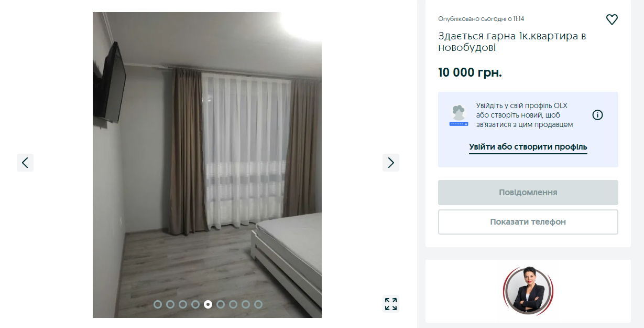This screenshot has width=644, height=328.
Task: Click the Повідомлення button
Action: click(528, 193)
